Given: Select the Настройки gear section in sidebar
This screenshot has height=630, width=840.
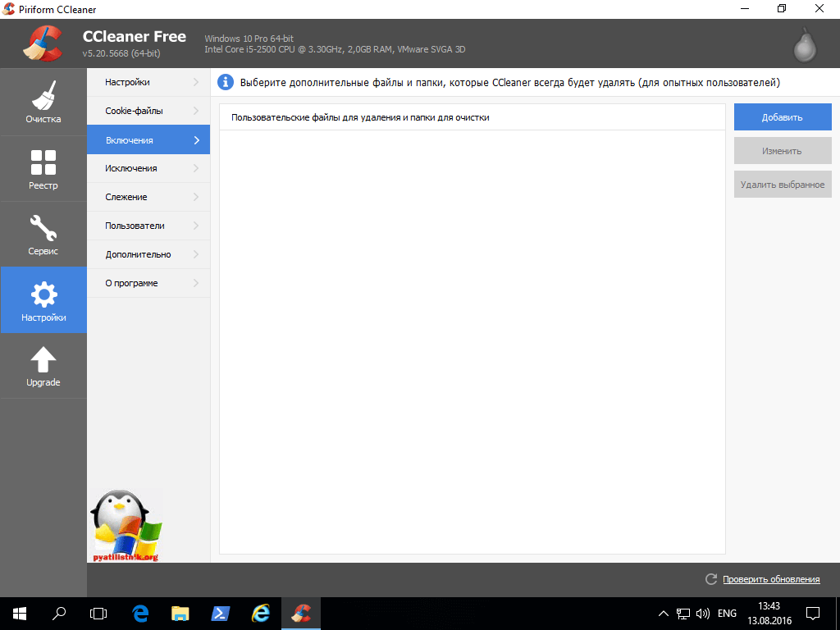Looking at the screenshot, I should click(43, 300).
